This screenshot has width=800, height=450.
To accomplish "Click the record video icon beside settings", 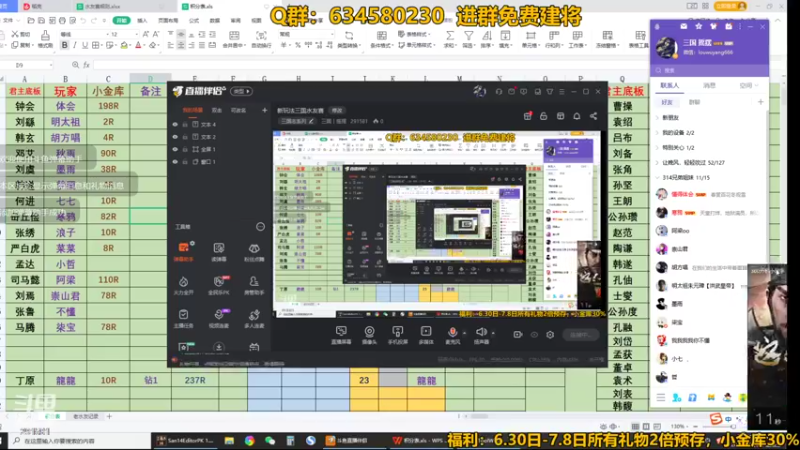I will click(517, 335).
